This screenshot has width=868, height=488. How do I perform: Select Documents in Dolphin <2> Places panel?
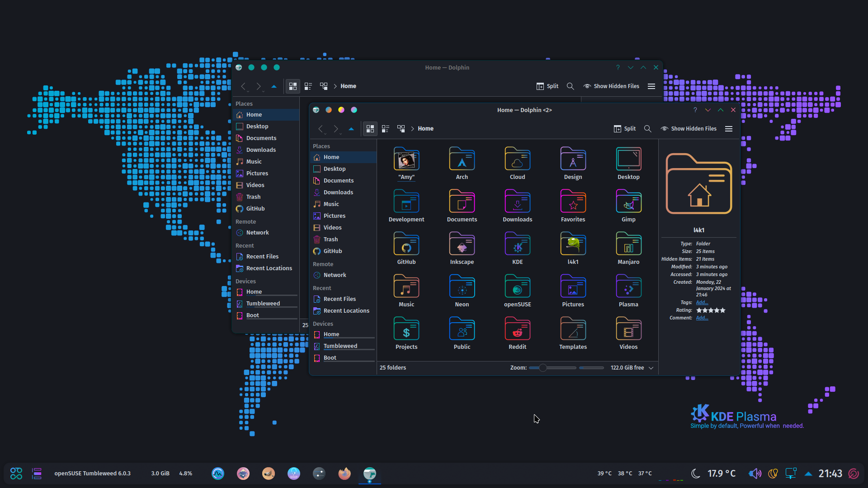click(343, 181)
